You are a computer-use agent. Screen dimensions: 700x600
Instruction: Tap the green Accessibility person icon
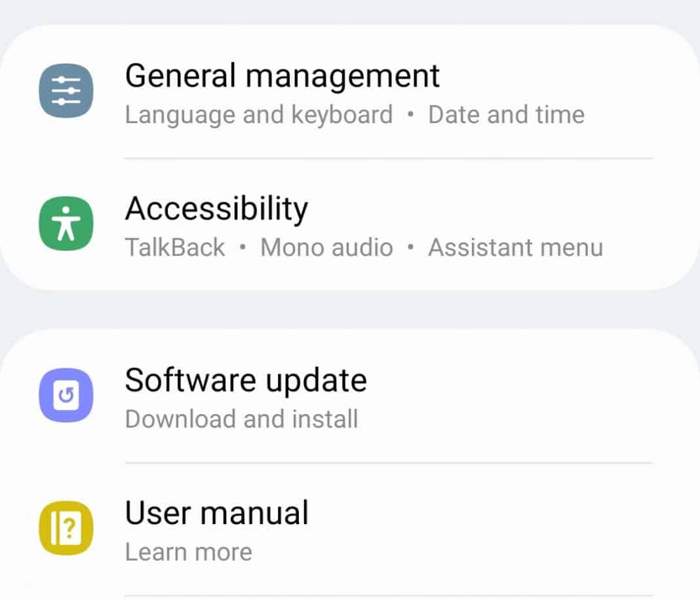pos(66,224)
